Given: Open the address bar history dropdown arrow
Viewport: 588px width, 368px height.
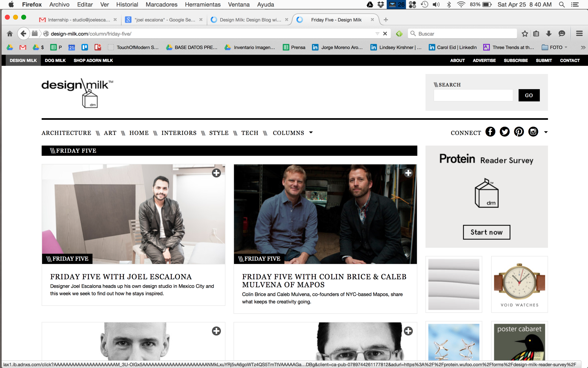Looking at the screenshot, I should [377, 34].
